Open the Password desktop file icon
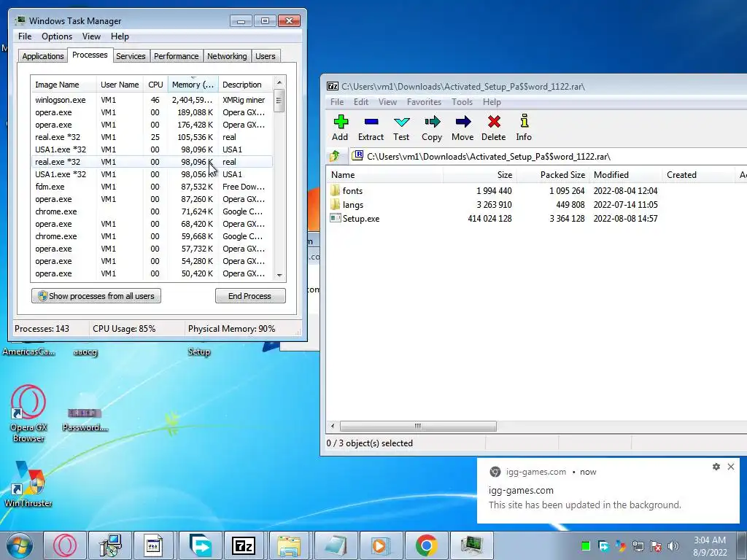747x560 pixels. tap(85, 419)
